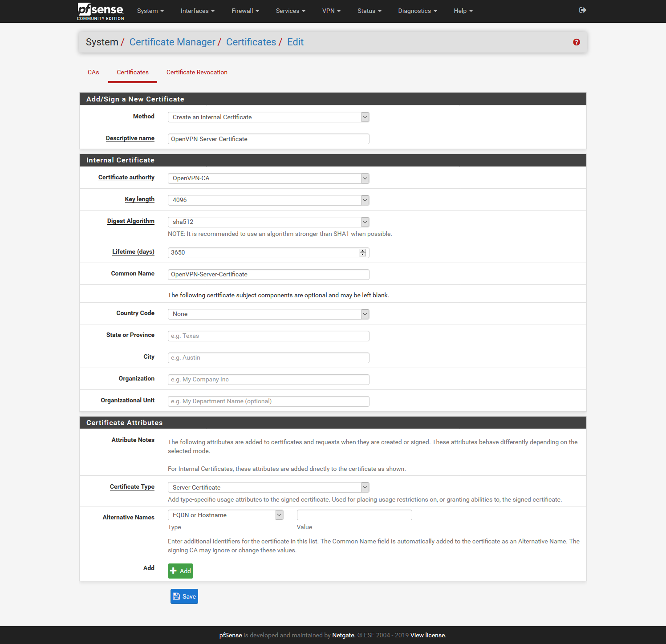
Task: Click the View license link
Action: coord(428,635)
